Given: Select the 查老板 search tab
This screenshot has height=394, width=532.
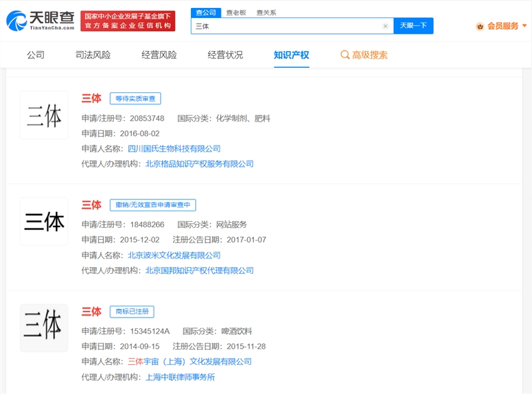Looking at the screenshot, I should click(236, 13).
